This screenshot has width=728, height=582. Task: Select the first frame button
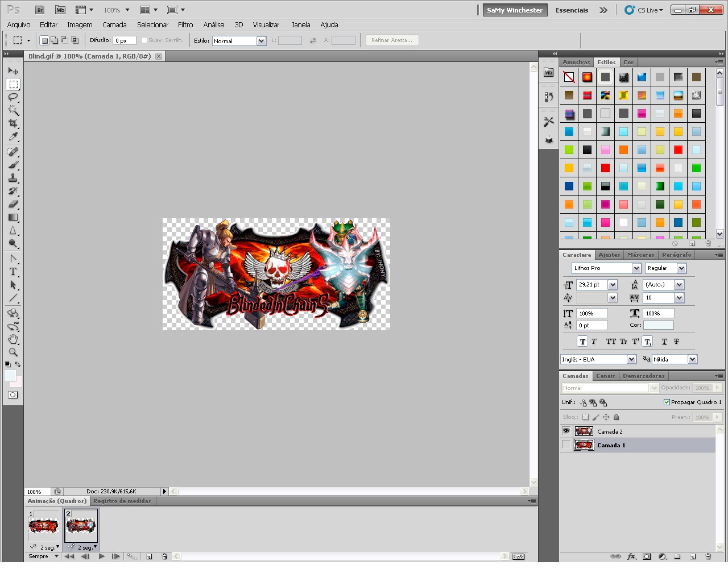[x=69, y=556]
